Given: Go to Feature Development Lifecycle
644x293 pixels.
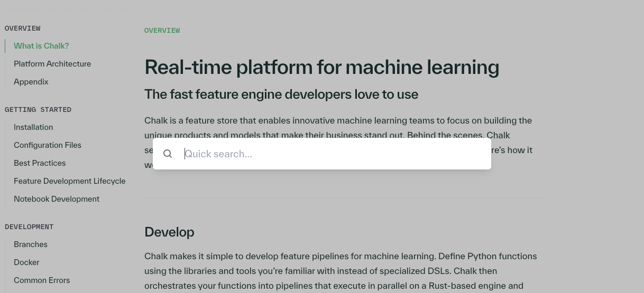Looking at the screenshot, I should click(69, 181).
